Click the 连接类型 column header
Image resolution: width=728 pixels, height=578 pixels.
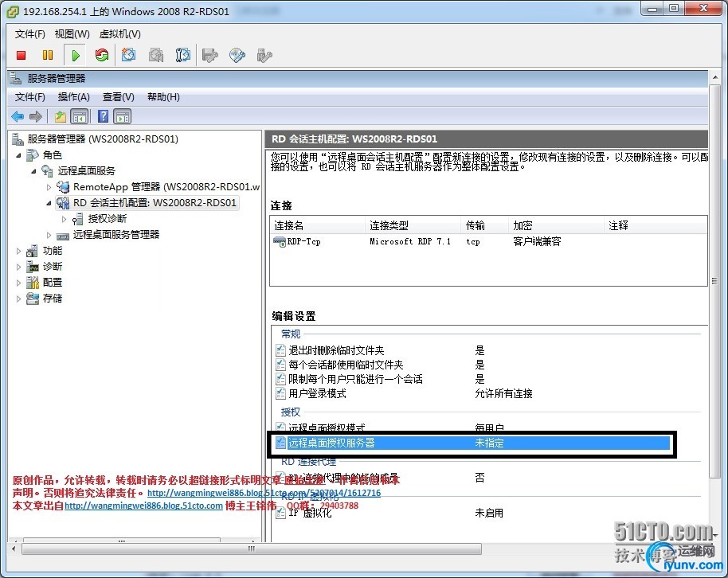(413, 225)
